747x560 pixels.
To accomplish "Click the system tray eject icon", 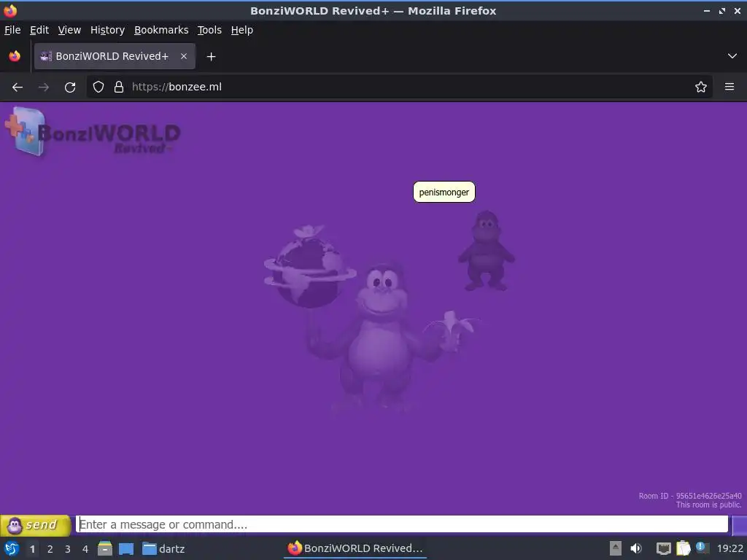I will point(616,548).
